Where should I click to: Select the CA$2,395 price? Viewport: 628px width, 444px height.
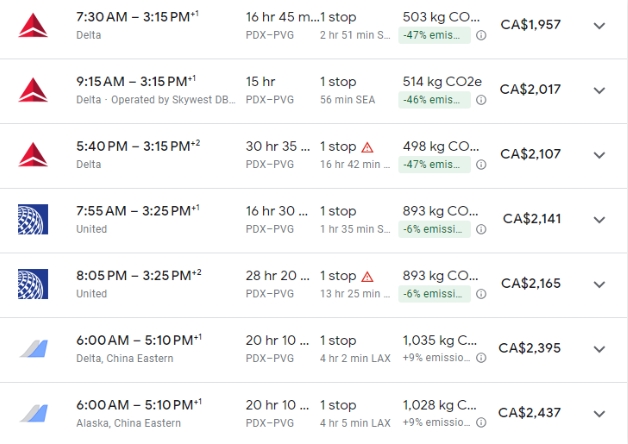click(x=529, y=348)
